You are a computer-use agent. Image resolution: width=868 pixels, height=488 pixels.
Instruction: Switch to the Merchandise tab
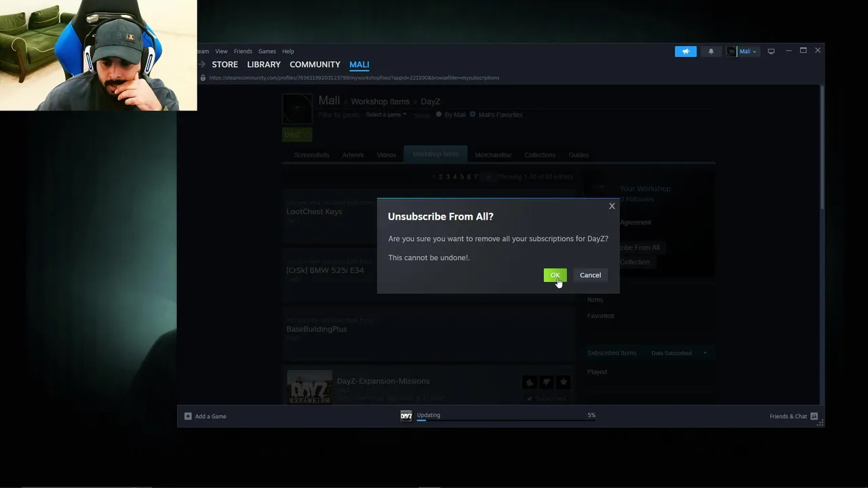tap(493, 155)
